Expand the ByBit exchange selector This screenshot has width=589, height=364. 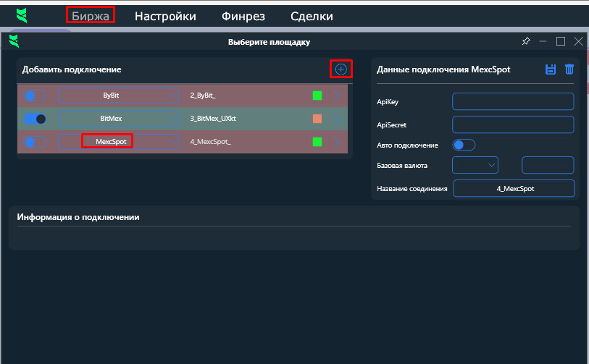point(118,96)
